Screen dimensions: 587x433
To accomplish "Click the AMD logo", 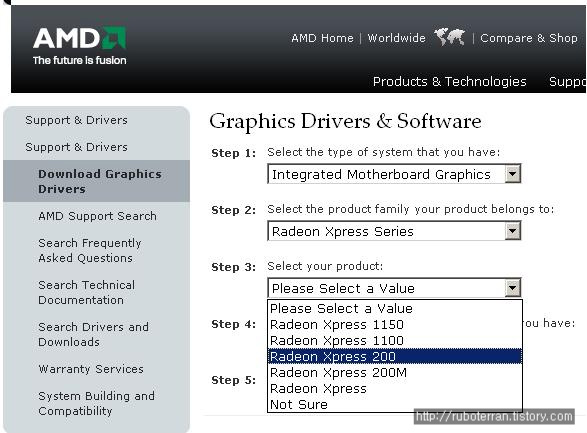I will point(79,38).
